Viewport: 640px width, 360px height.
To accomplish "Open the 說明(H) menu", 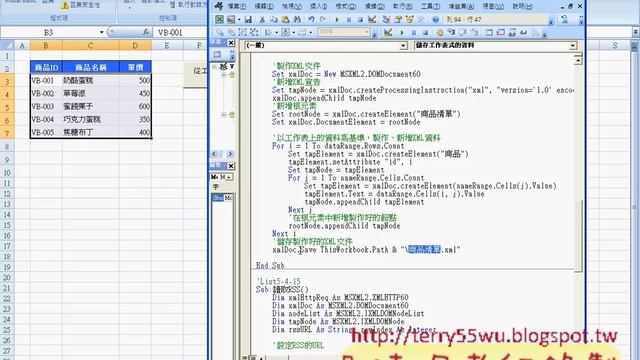I will coord(522,7).
